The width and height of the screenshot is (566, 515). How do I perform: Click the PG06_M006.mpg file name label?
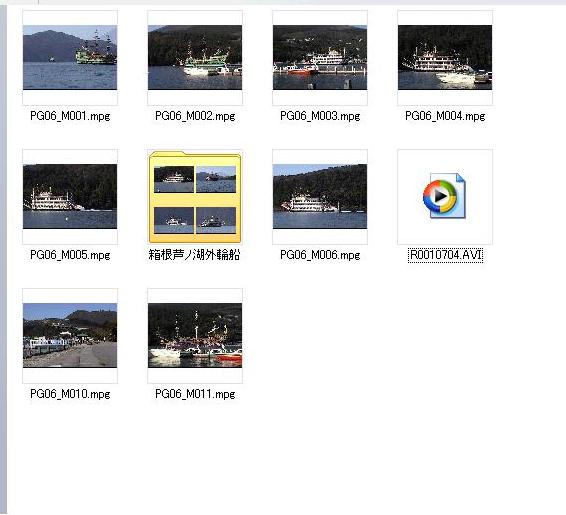320,255
